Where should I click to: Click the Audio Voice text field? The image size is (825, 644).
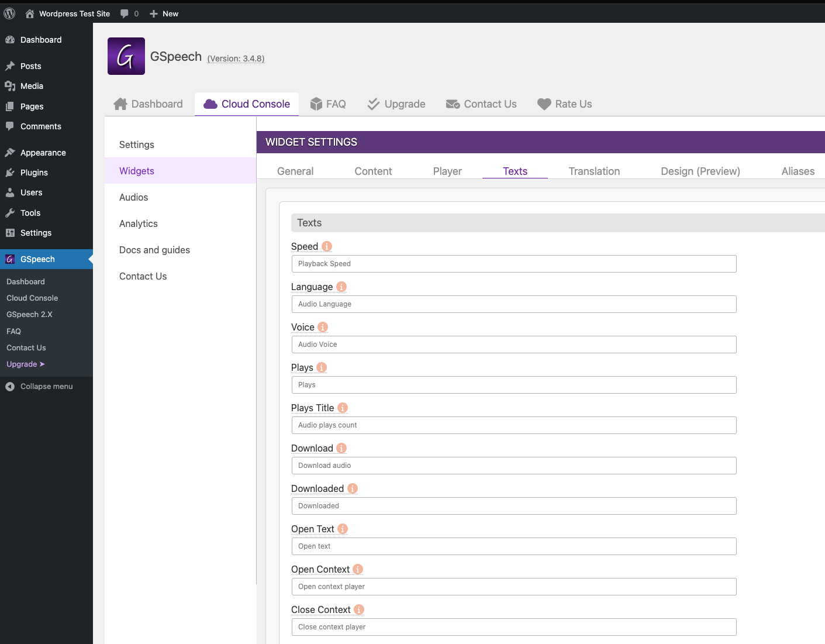pyautogui.click(x=514, y=345)
